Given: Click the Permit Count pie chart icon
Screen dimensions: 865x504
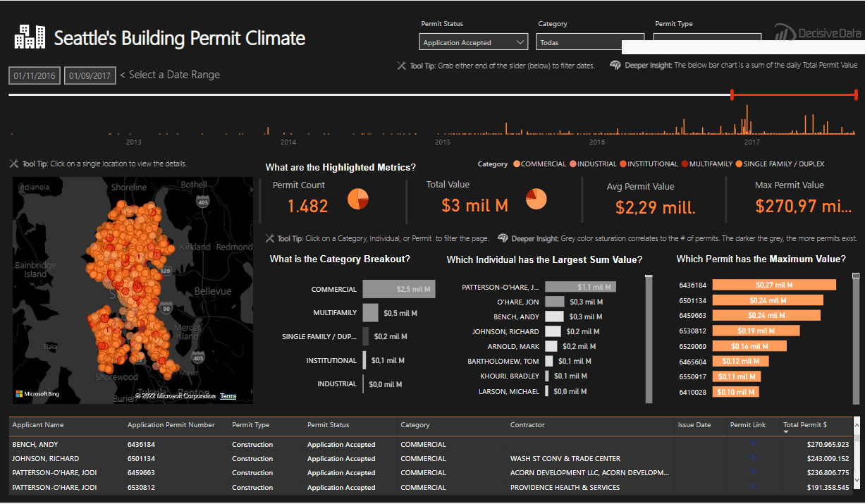Looking at the screenshot, I should (x=358, y=199).
